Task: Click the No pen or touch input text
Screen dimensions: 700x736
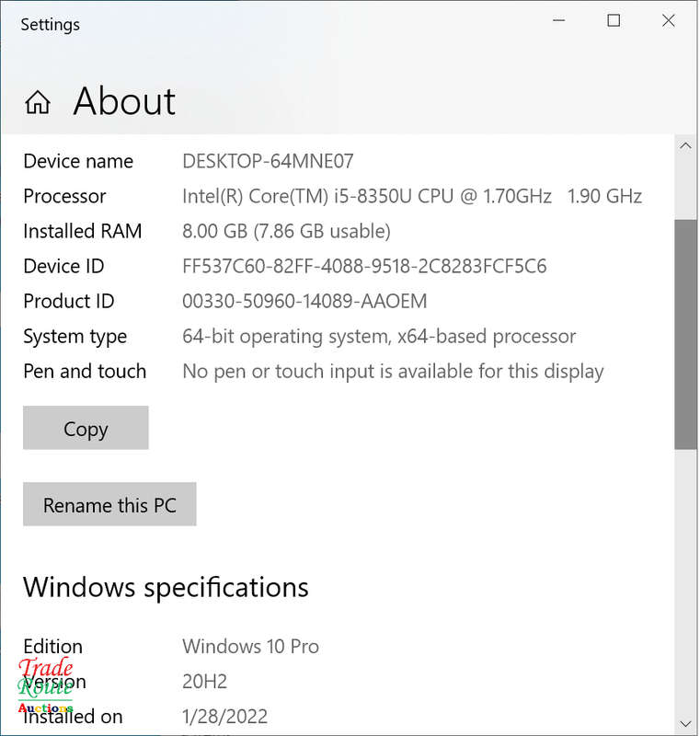Action: click(x=393, y=372)
